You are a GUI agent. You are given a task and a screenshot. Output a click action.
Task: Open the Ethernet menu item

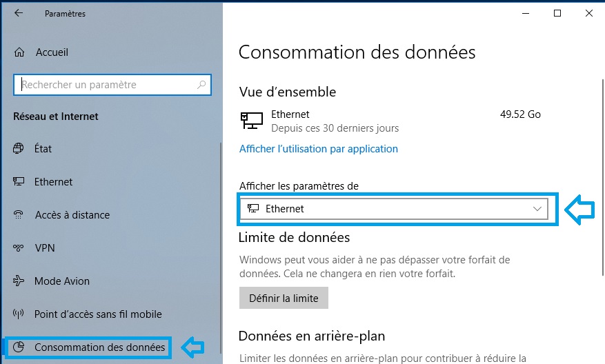coord(53,182)
